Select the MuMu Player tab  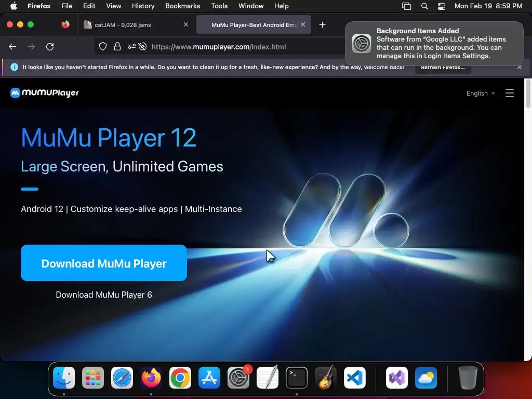tap(254, 25)
